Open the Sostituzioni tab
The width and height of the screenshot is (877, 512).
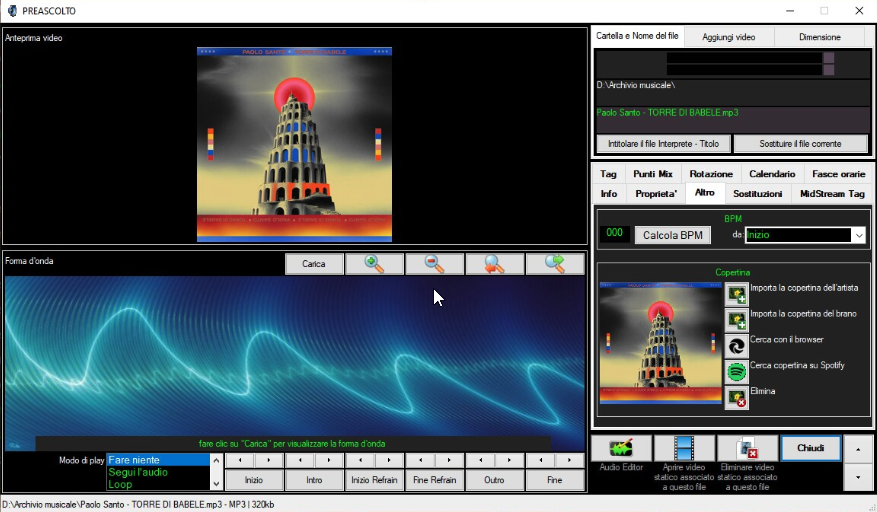click(757, 194)
